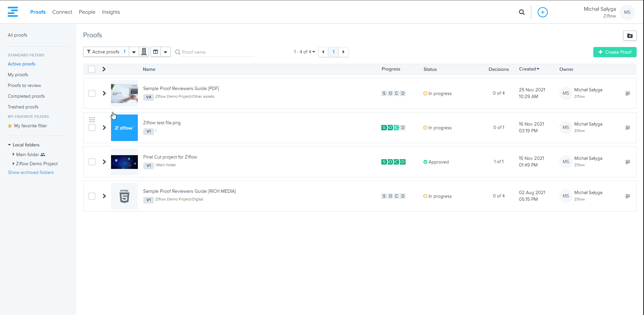Tick the select-all header checkbox
Screen dimensions: 644x315
(x=92, y=69)
